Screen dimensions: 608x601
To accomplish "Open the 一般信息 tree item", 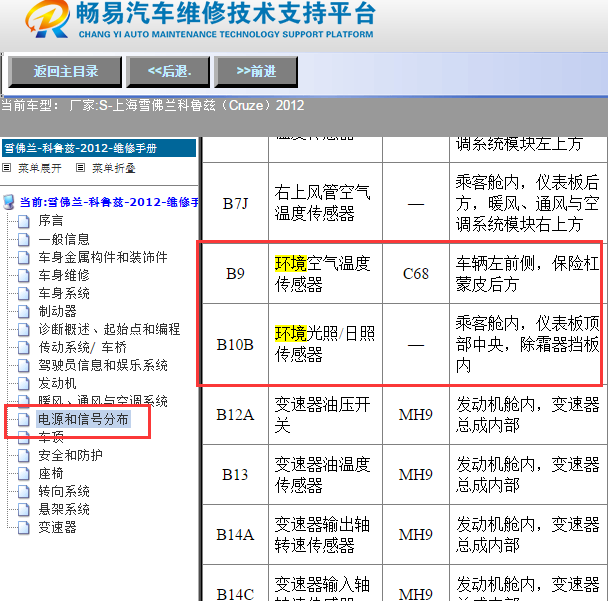I will click(x=64, y=239).
